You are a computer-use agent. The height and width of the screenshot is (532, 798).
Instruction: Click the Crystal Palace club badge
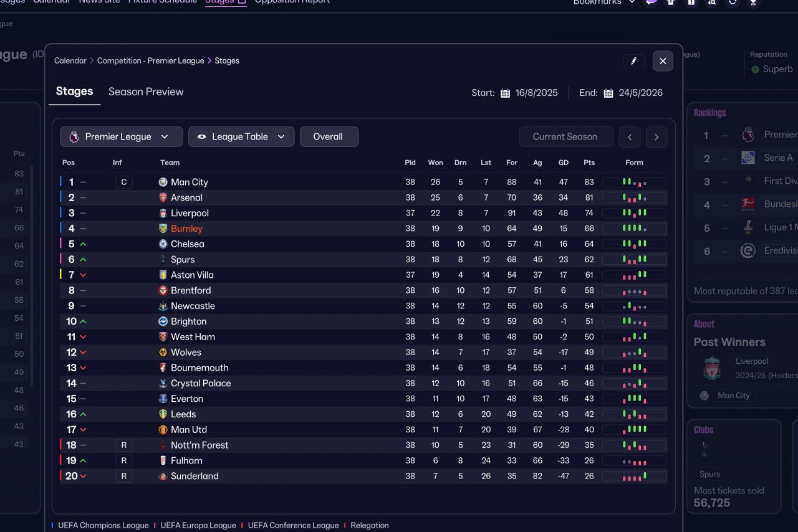(x=163, y=383)
